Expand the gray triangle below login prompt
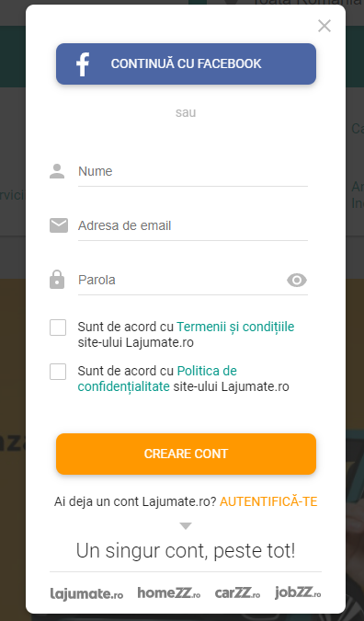 click(186, 526)
